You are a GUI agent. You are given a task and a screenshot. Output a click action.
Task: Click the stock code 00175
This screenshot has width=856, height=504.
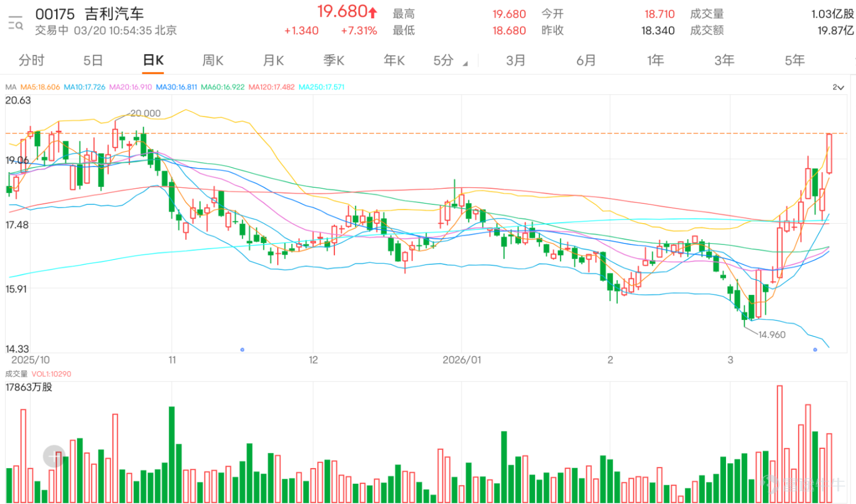pos(55,14)
